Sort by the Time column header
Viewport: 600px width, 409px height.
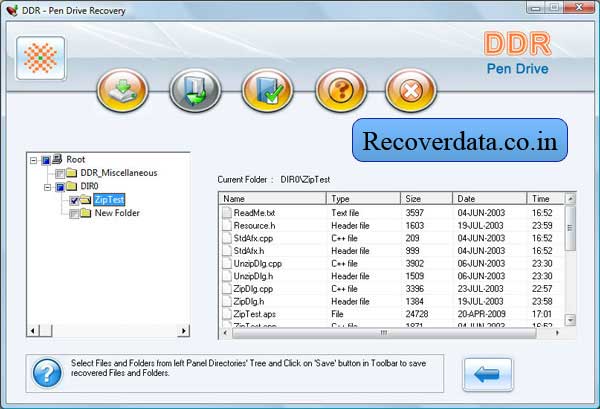click(x=545, y=199)
